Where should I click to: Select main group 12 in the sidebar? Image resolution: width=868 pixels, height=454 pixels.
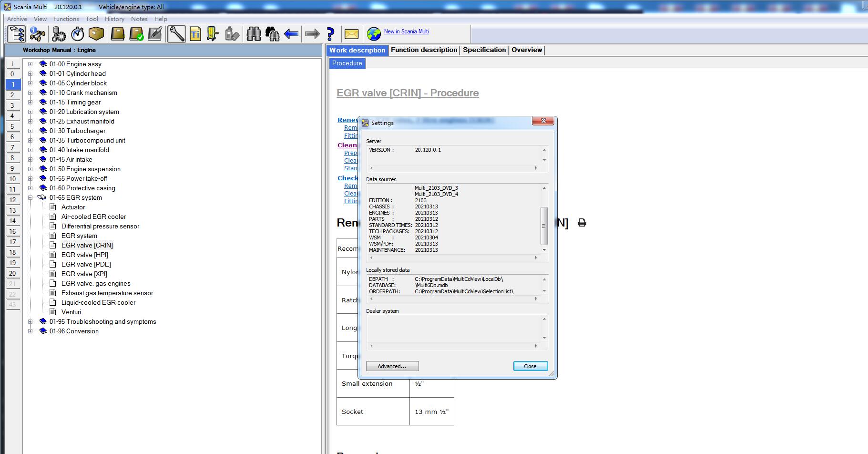[13, 200]
